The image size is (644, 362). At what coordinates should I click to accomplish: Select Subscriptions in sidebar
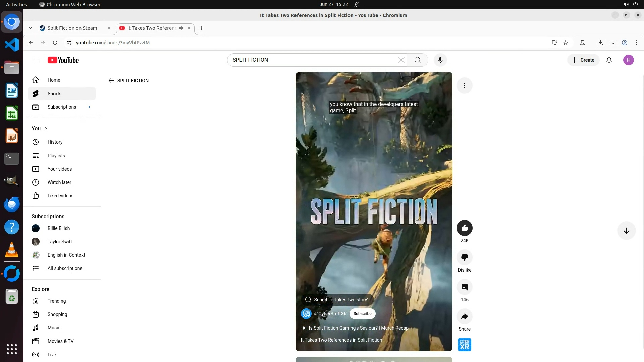coord(62,107)
